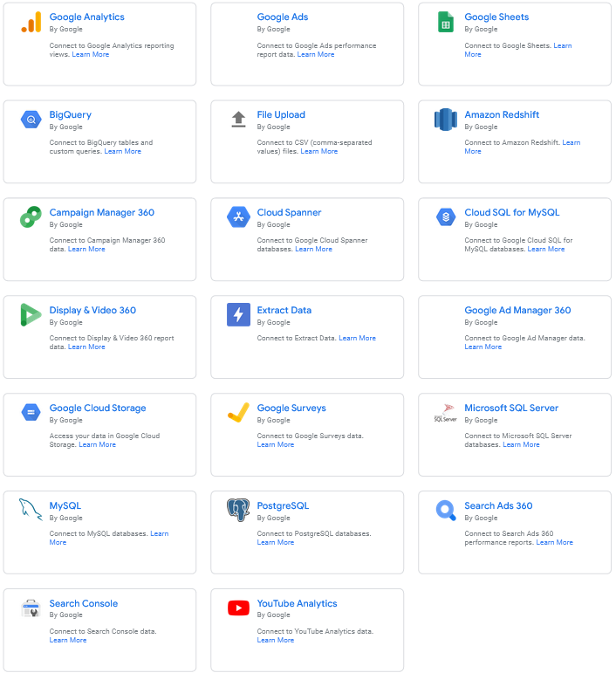Click Learn More under Google Ads

pos(316,54)
